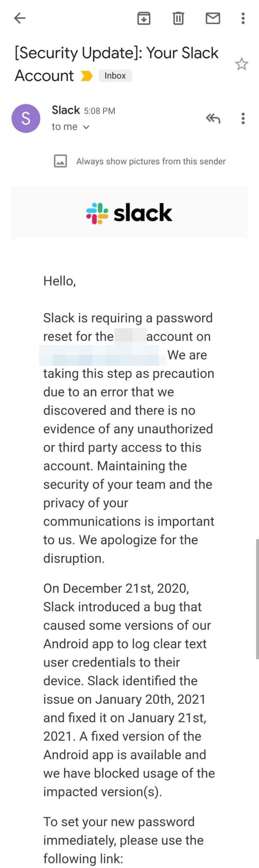Screen dimensions: 259x868
Task: Open the top-right overflow menu
Action: click(x=242, y=19)
